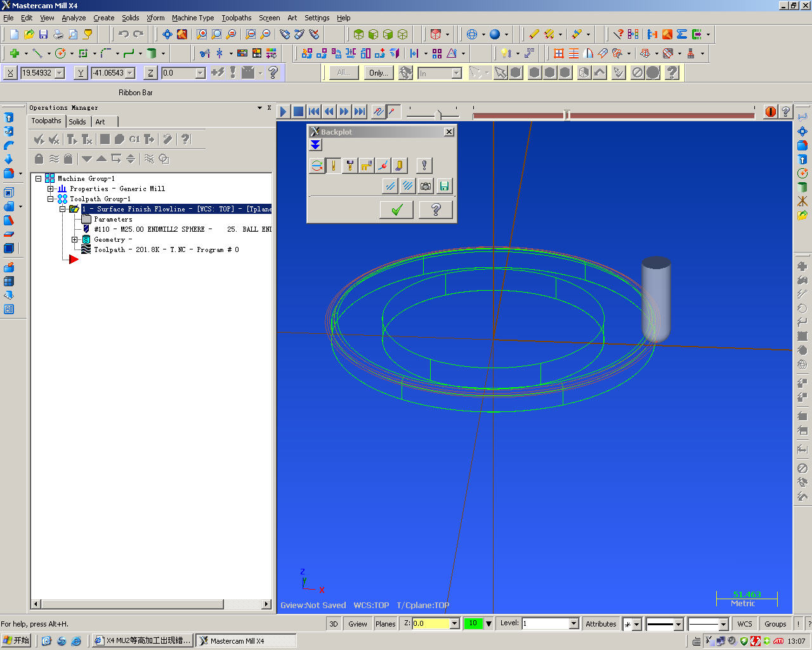
Task: Step back one move in the backplot
Action: point(329,112)
